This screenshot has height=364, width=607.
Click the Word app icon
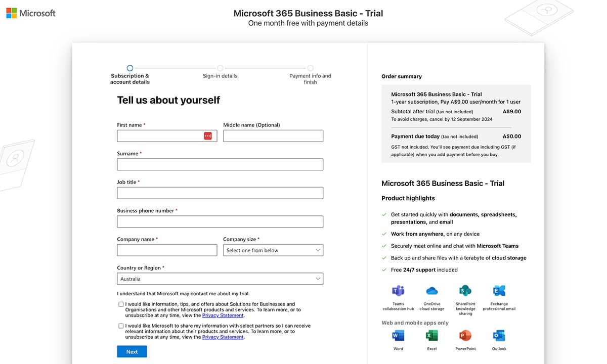398,335
